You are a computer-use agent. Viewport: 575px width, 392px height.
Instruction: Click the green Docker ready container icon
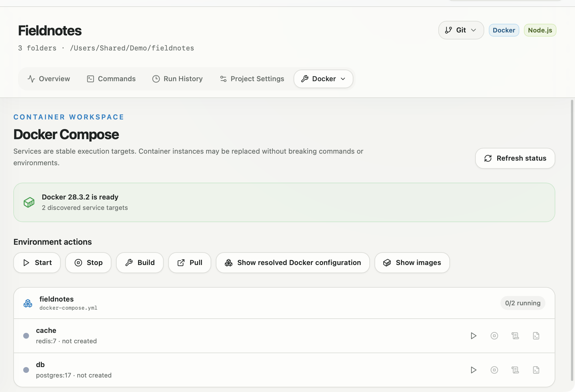[x=29, y=202]
